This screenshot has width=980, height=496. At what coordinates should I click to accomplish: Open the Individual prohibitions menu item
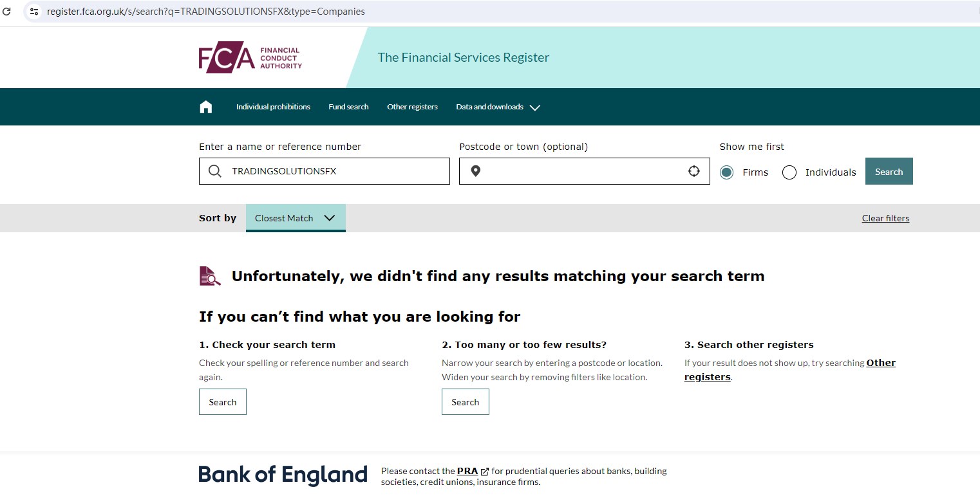[273, 107]
